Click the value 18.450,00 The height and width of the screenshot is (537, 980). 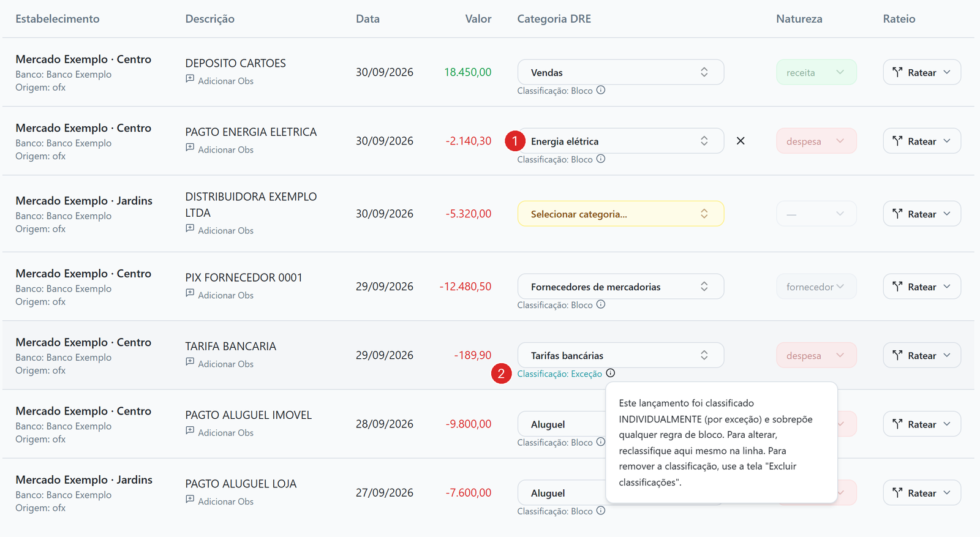click(467, 72)
